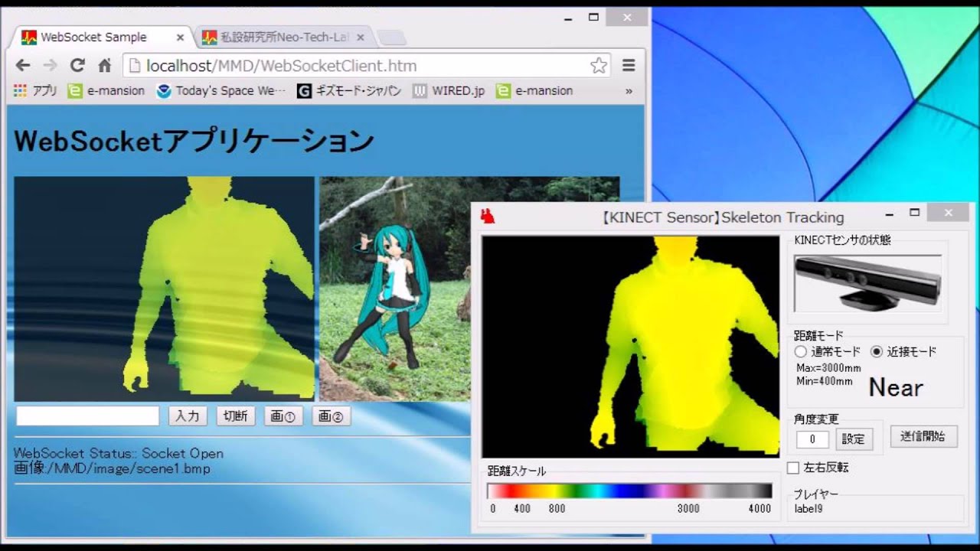Click the 画① button

click(x=283, y=416)
